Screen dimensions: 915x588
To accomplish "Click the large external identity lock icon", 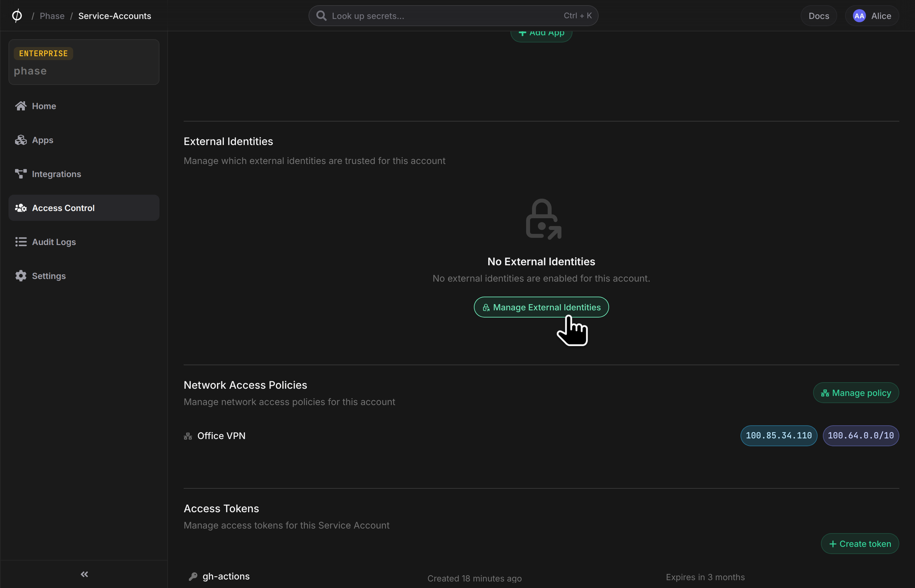I will (x=543, y=219).
